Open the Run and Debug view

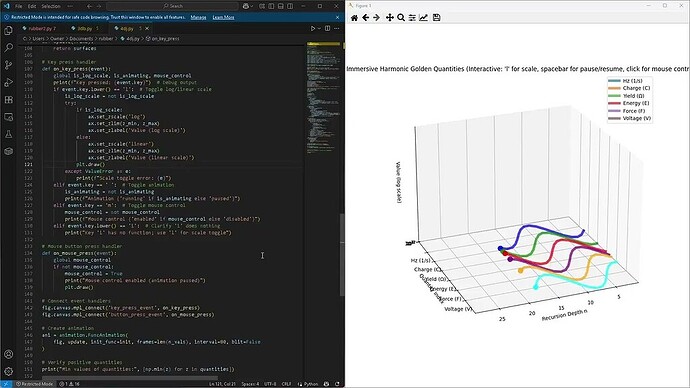[8, 83]
